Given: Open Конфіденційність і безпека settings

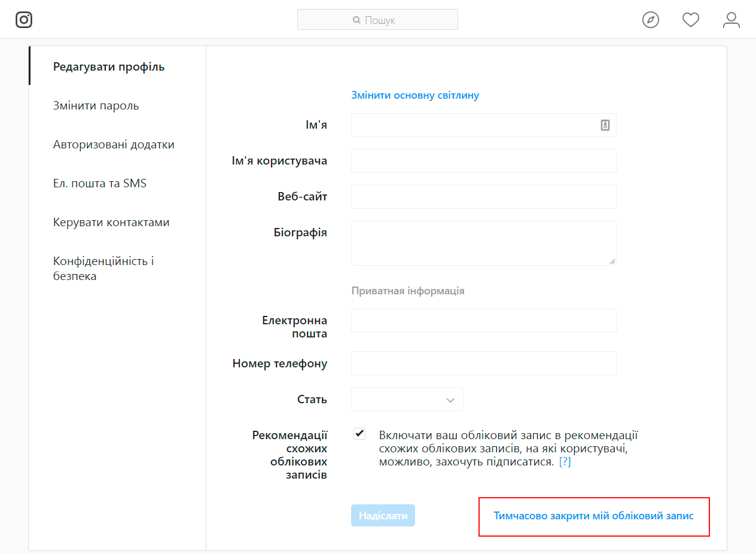Looking at the screenshot, I should pos(103,269).
